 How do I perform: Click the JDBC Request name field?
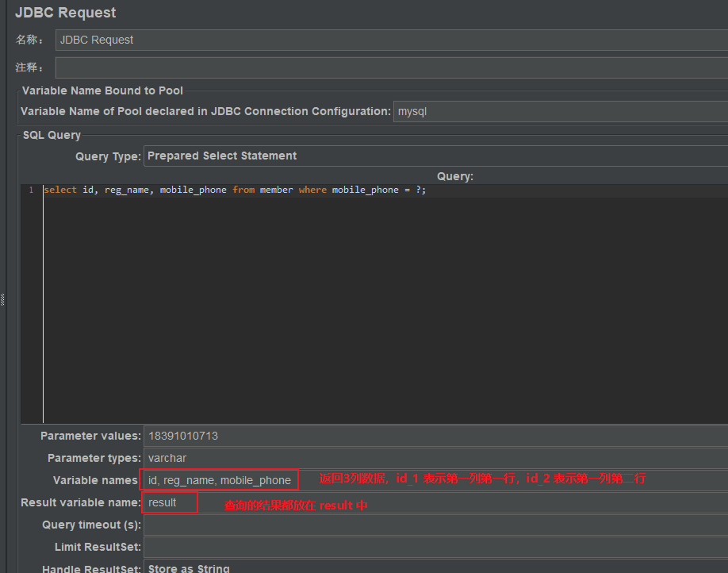tap(317, 40)
